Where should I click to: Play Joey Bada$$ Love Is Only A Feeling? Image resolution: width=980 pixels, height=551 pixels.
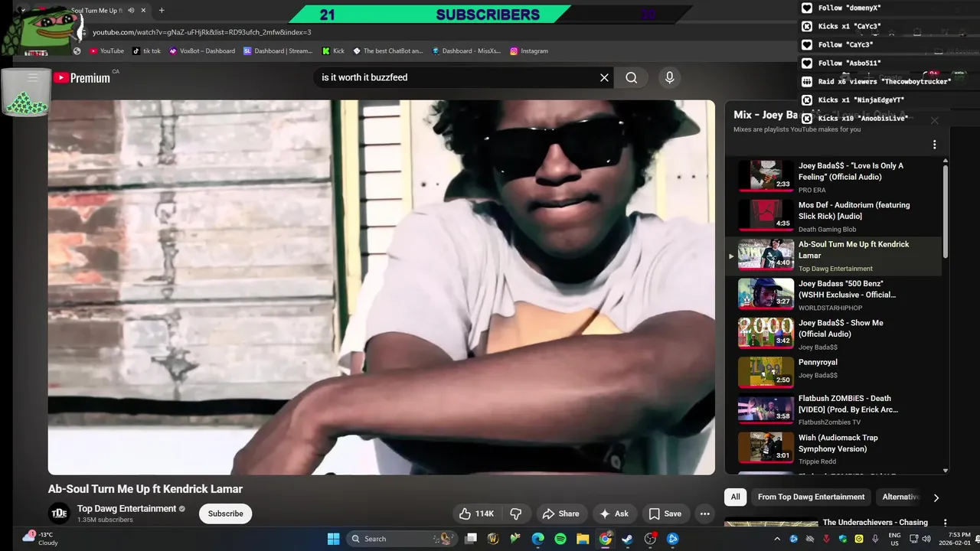(x=833, y=177)
